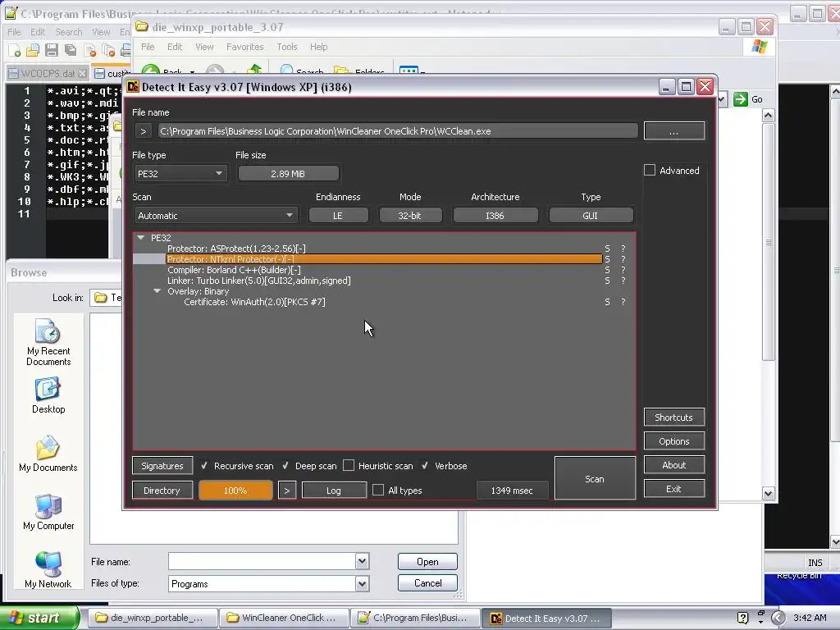840x630 pixels.
Task: Click the S for NTkrnl Protector row
Action: [x=607, y=259]
